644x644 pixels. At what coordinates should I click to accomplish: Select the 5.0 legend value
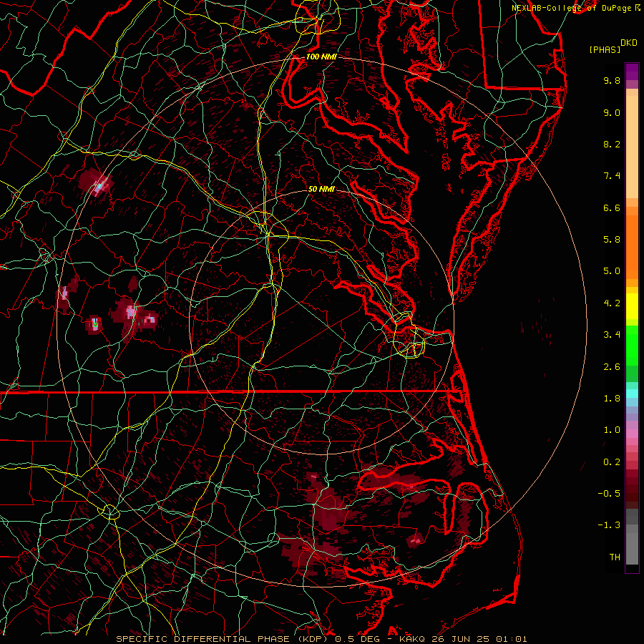(612, 271)
